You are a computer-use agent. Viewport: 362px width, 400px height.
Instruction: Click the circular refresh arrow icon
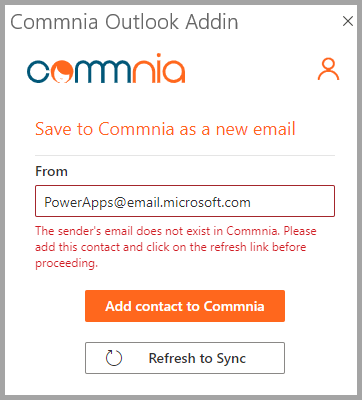(x=114, y=358)
